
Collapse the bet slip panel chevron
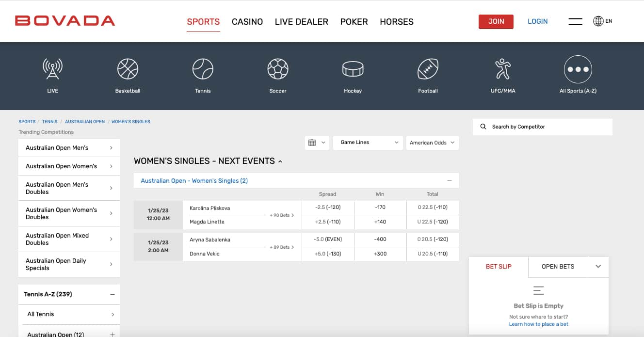[598, 267]
